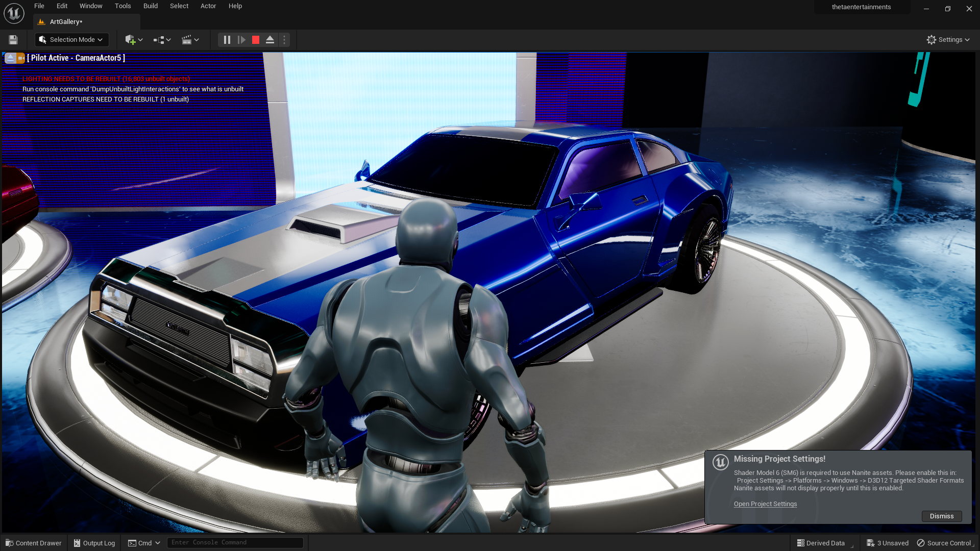Stop play session with red square
Screen dimensions: 980x551
pos(256,40)
